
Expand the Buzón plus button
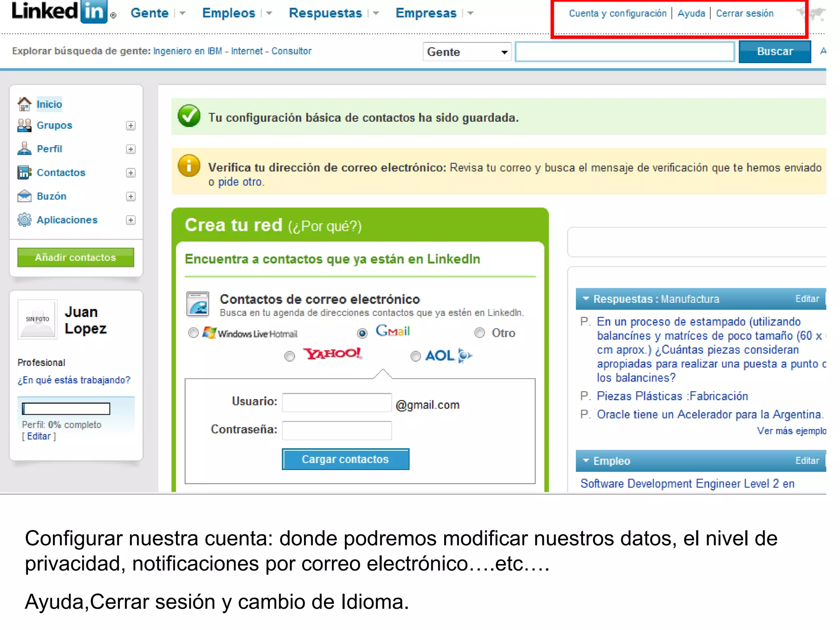(x=130, y=196)
